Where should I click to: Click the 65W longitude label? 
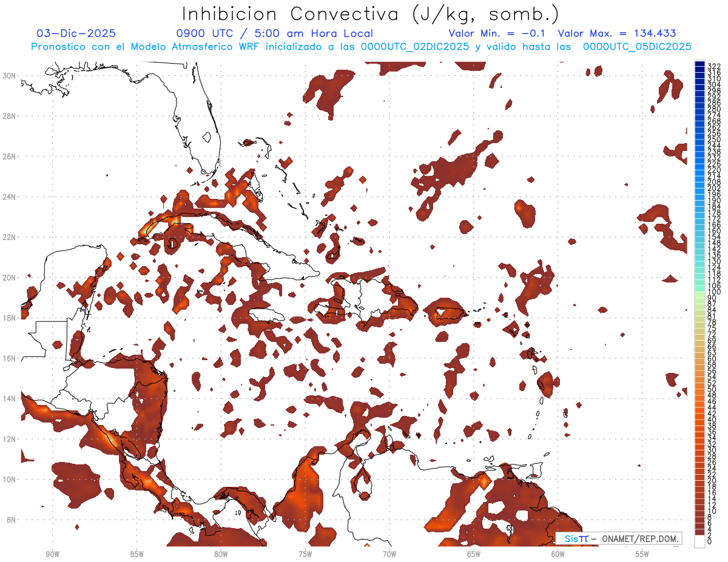pyautogui.click(x=474, y=554)
